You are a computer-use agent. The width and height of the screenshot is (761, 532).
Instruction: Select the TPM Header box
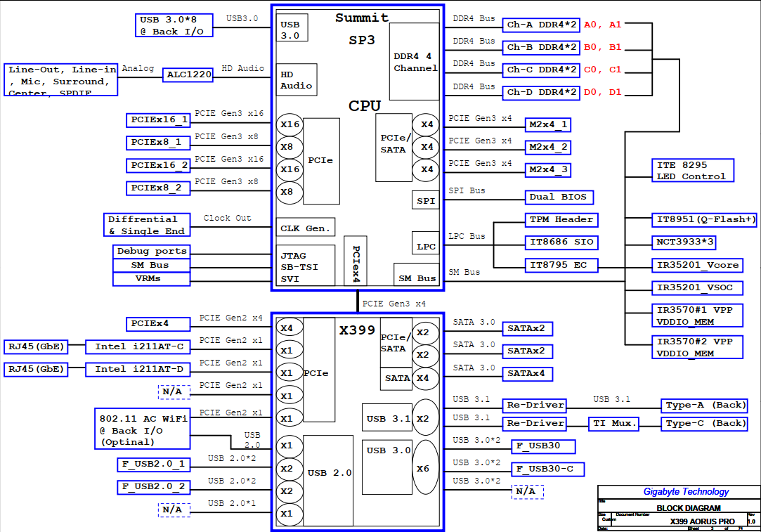pos(561,220)
